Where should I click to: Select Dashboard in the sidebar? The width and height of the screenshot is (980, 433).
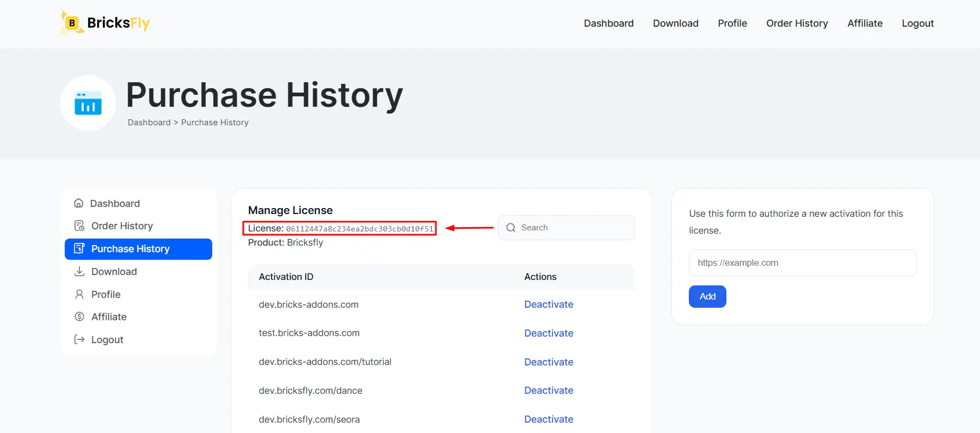pyautogui.click(x=138, y=203)
